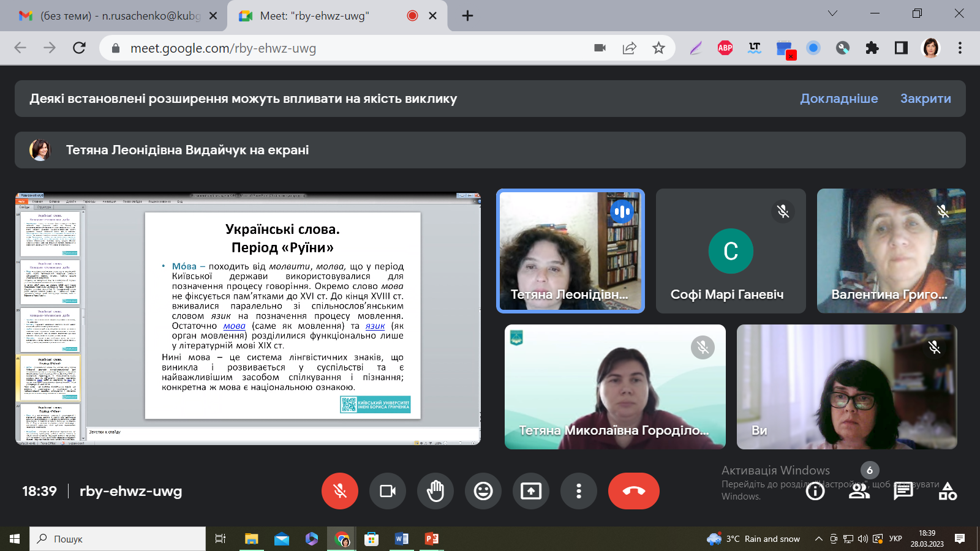Click the shared presentation screen tile
This screenshot has height=551, width=980.
pyautogui.click(x=248, y=318)
